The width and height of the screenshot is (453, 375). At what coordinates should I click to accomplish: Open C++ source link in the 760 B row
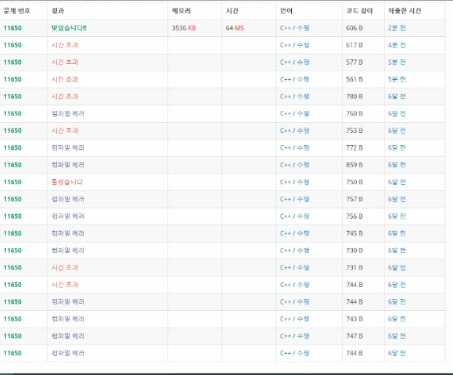click(286, 114)
